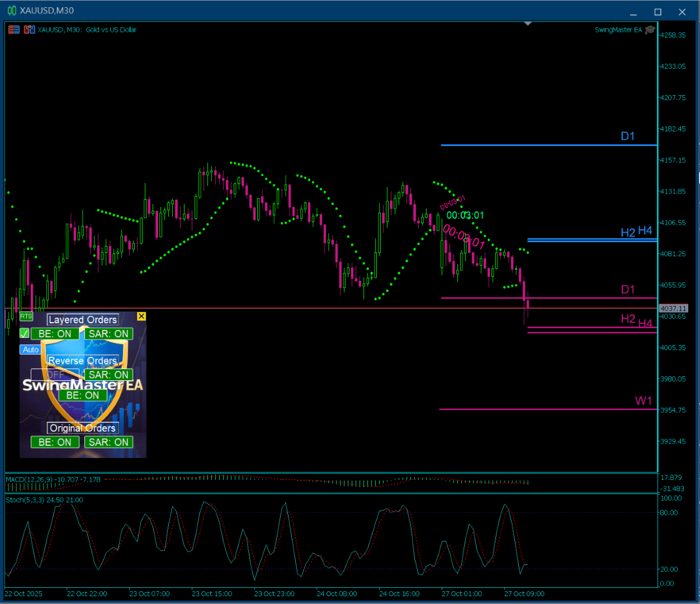700x604 pixels.
Task: Select the blue H2 level label
Action: point(628,233)
